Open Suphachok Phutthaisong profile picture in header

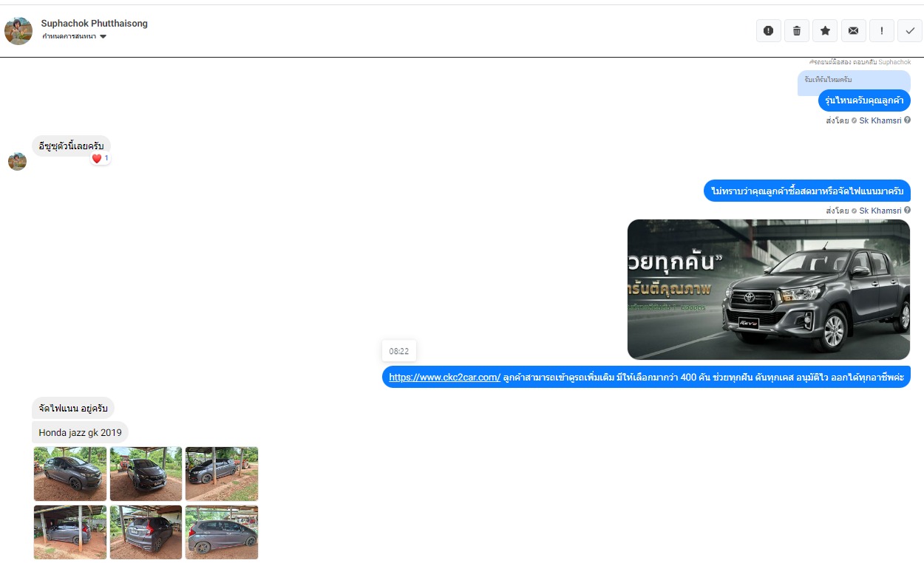(x=18, y=31)
